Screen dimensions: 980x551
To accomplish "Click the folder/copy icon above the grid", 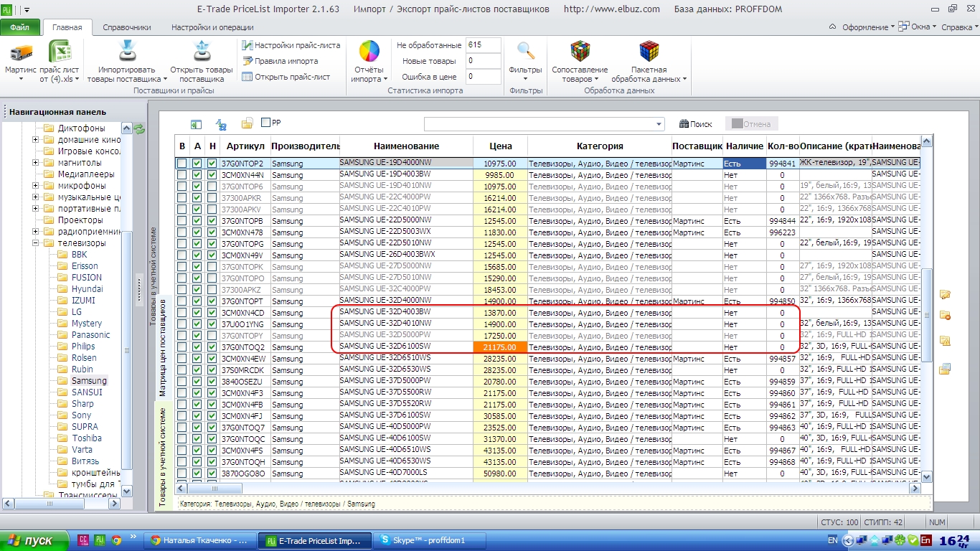I will click(x=247, y=124).
